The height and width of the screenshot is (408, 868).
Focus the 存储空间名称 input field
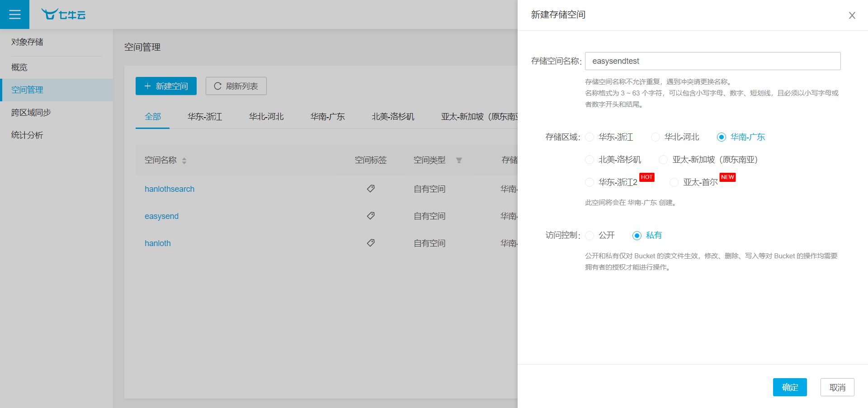click(712, 61)
